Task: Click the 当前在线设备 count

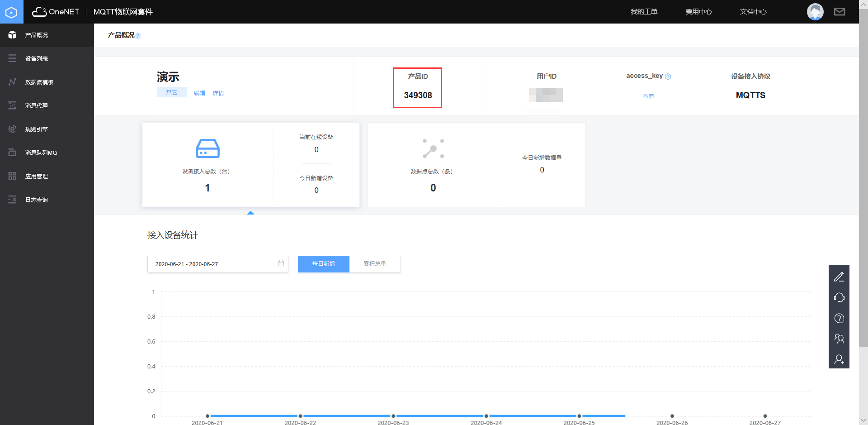Action: point(316,149)
